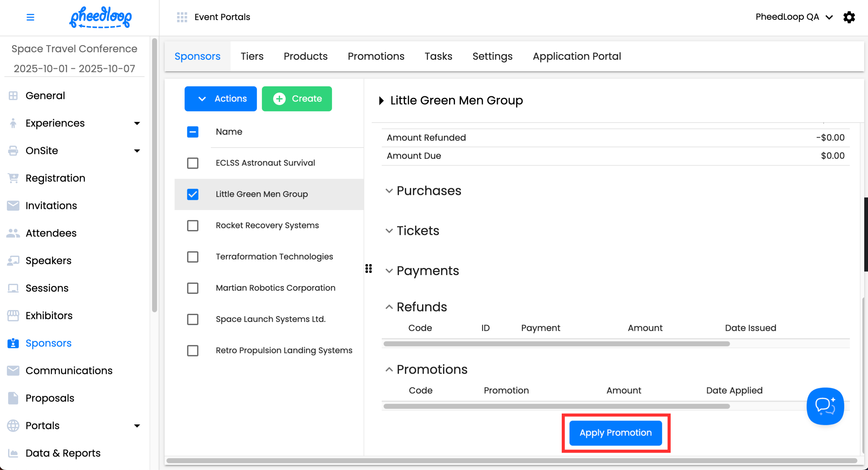868x470 pixels.
Task: Toggle the select-all Name checkbox
Action: 193,132
